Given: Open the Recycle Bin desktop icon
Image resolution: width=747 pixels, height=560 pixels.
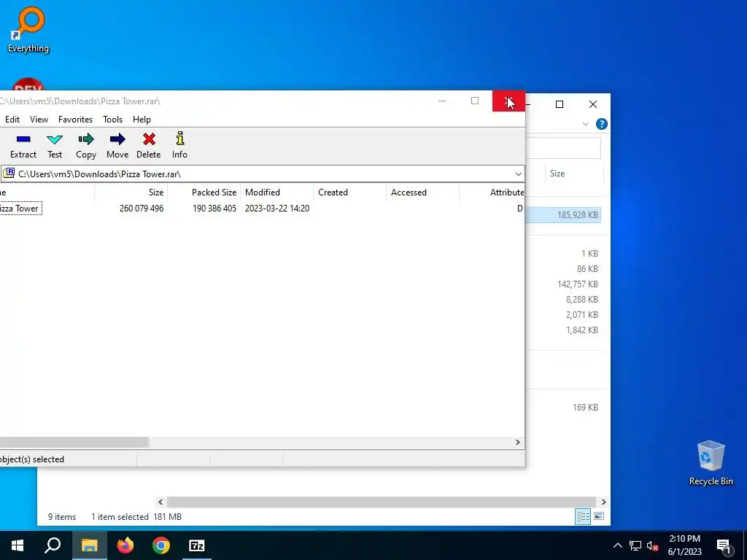Looking at the screenshot, I should click(711, 463).
